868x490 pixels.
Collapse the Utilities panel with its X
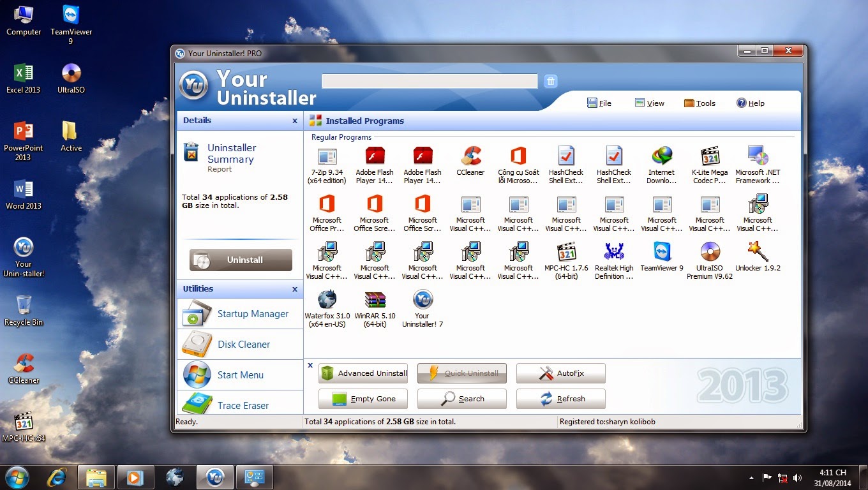coord(295,289)
